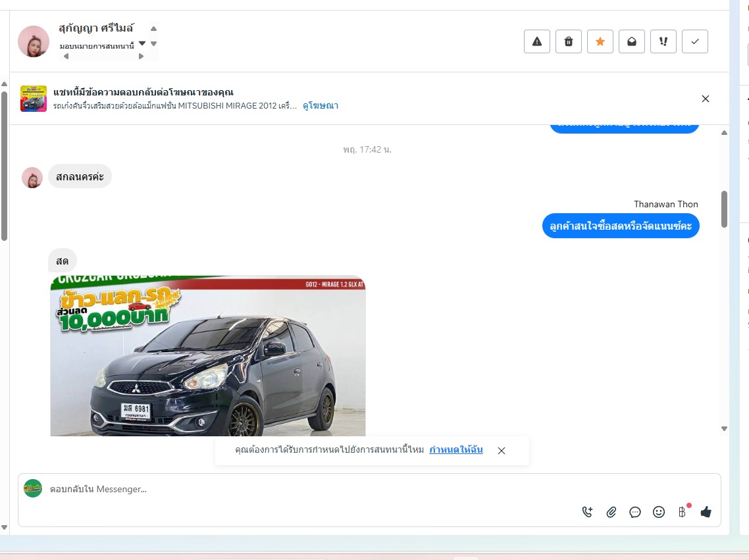Select the message สกลนครค่ะ

(x=80, y=176)
